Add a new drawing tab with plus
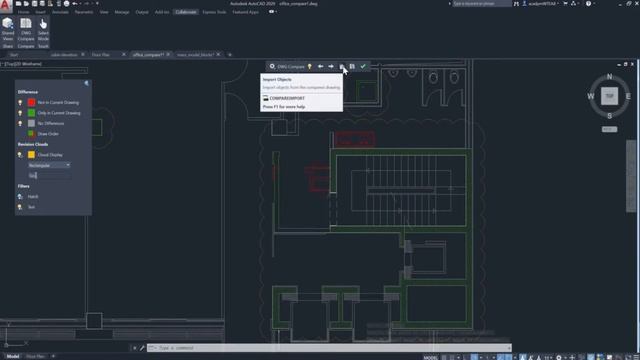 click(x=230, y=54)
